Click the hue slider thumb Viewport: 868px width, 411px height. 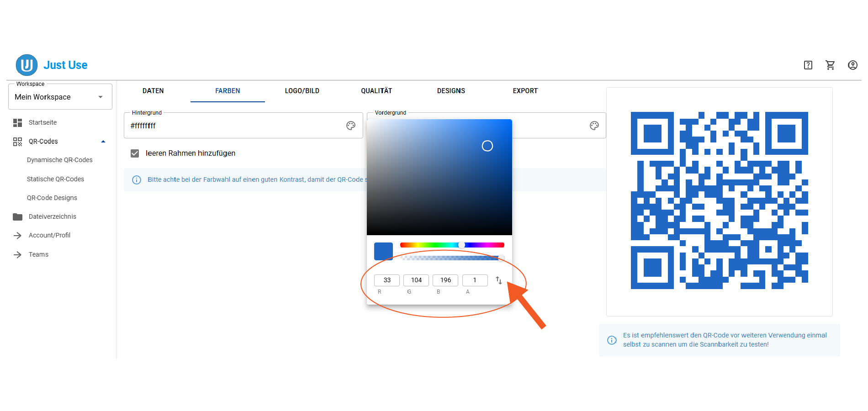coord(462,245)
